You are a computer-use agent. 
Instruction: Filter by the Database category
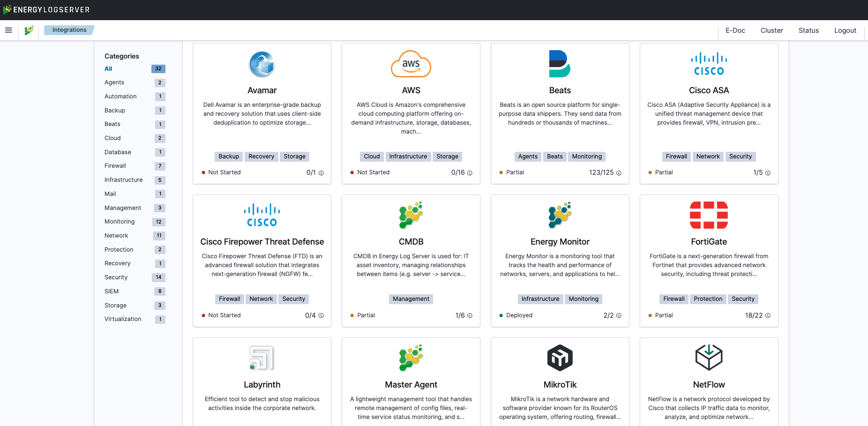tap(118, 152)
